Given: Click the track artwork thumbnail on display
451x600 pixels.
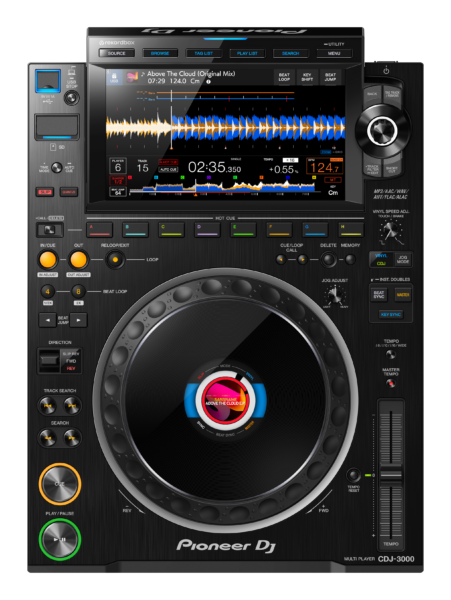Looking at the screenshot, I should [132, 77].
